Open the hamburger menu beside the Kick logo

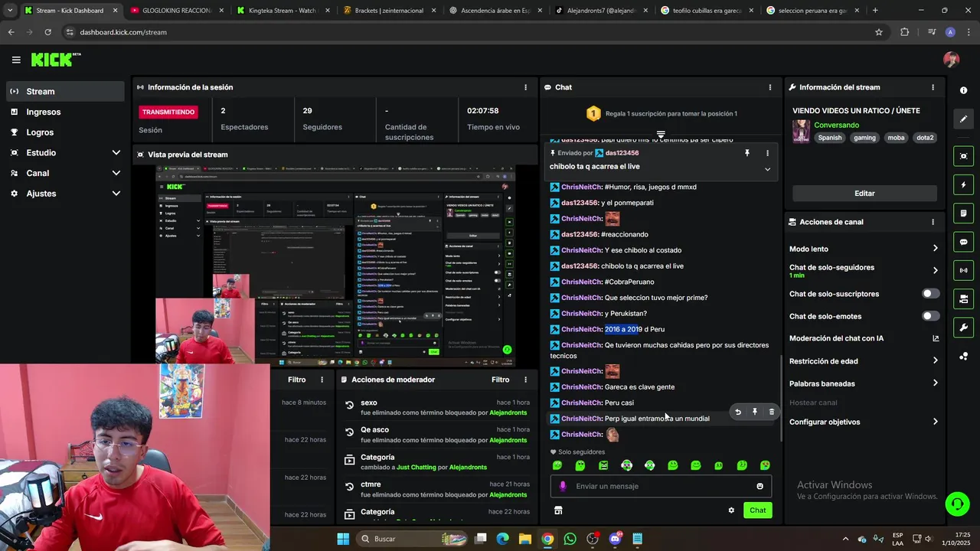pyautogui.click(x=16, y=60)
